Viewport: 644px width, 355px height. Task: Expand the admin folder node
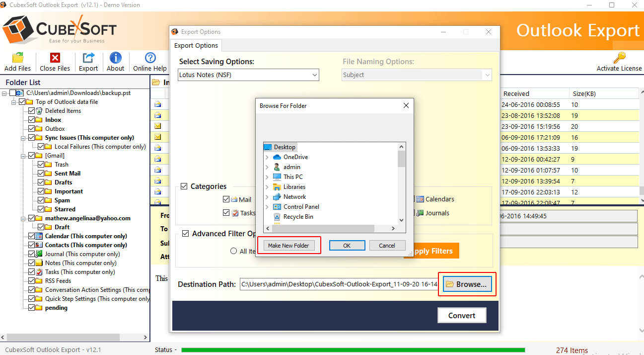coord(267,167)
